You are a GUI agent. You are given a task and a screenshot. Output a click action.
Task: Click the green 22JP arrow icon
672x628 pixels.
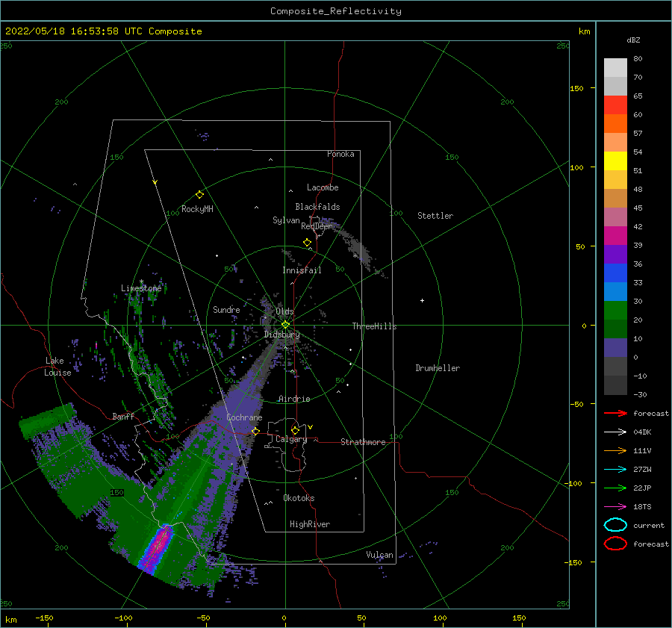[615, 488]
